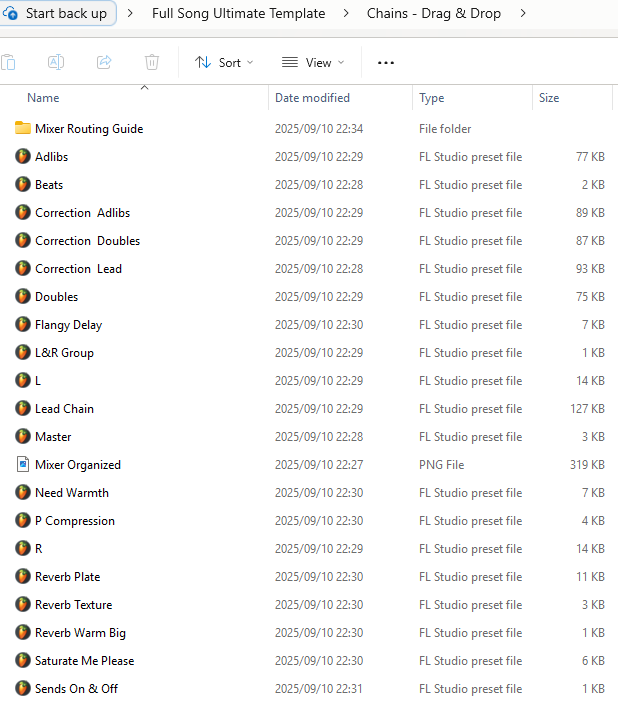Expand chevron after Full Song Ultimate Template

click(346, 14)
